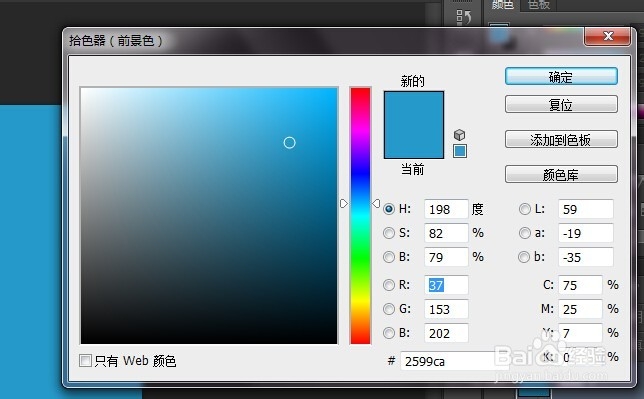Select the L lightness radio button

[524, 209]
